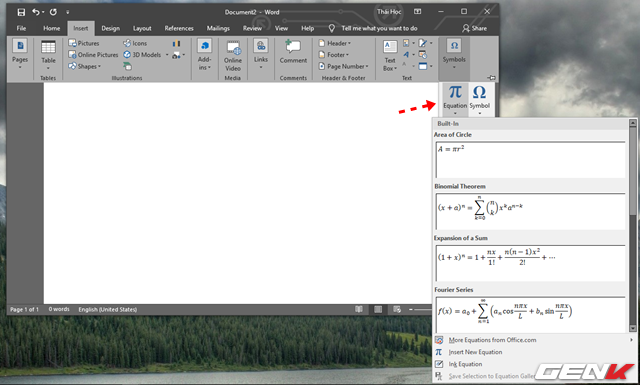Click the Date & Time icon

(423, 54)
